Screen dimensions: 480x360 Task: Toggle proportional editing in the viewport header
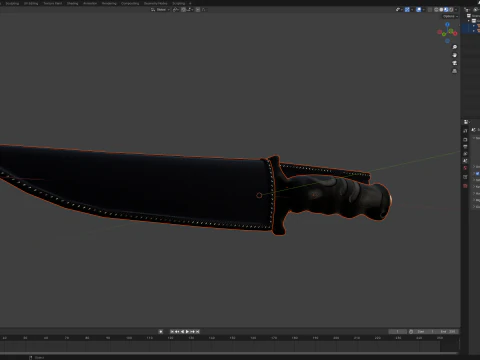pyautogui.click(x=198, y=10)
